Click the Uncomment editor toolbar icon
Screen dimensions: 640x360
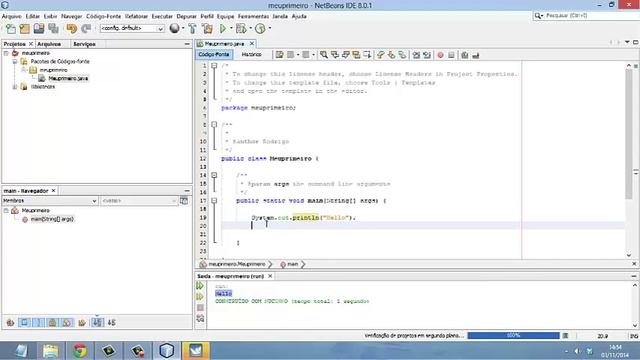point(476,55)
